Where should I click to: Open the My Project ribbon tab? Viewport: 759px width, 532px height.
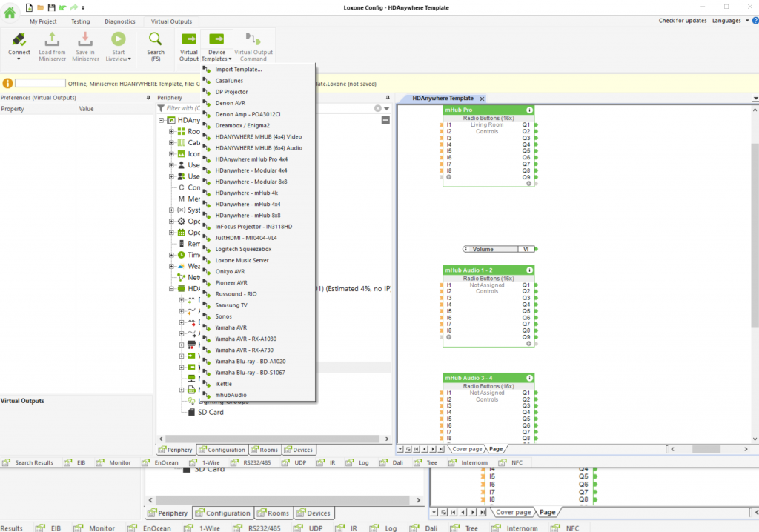43,21
